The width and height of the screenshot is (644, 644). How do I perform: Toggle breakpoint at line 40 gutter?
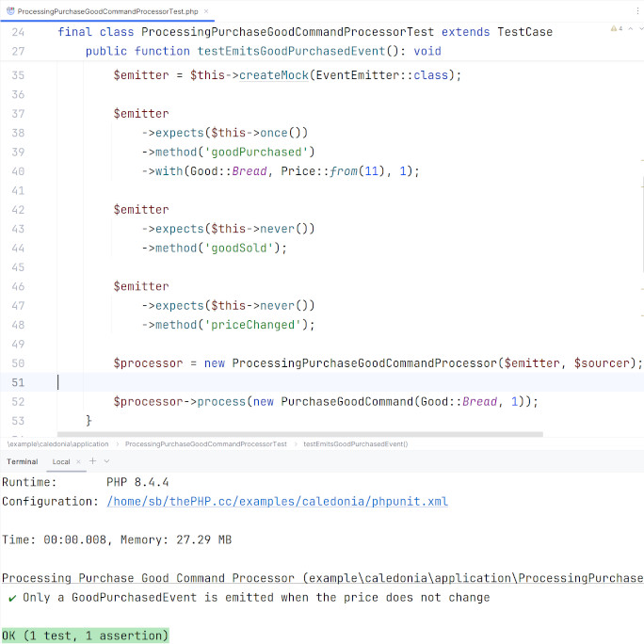click(x=19, y=171)
